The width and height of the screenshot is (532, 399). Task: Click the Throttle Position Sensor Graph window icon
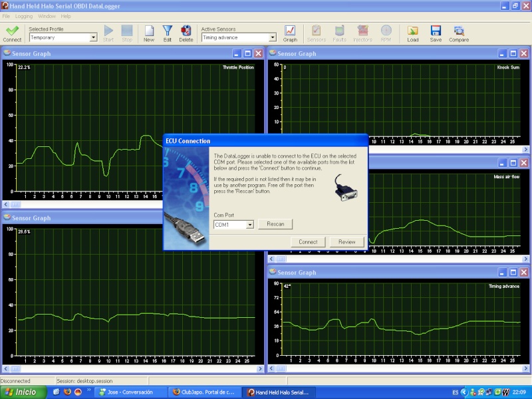(7, 53)
